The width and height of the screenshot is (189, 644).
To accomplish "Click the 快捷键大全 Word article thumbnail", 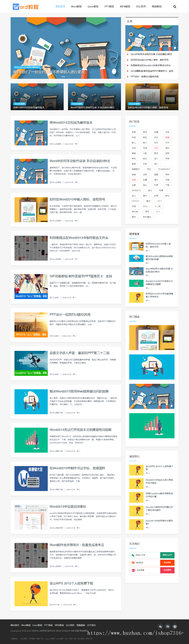I will tap(31, 478).
